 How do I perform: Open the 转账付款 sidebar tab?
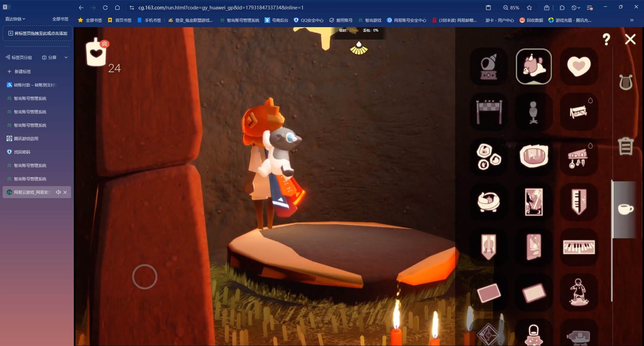click(37, 85)
